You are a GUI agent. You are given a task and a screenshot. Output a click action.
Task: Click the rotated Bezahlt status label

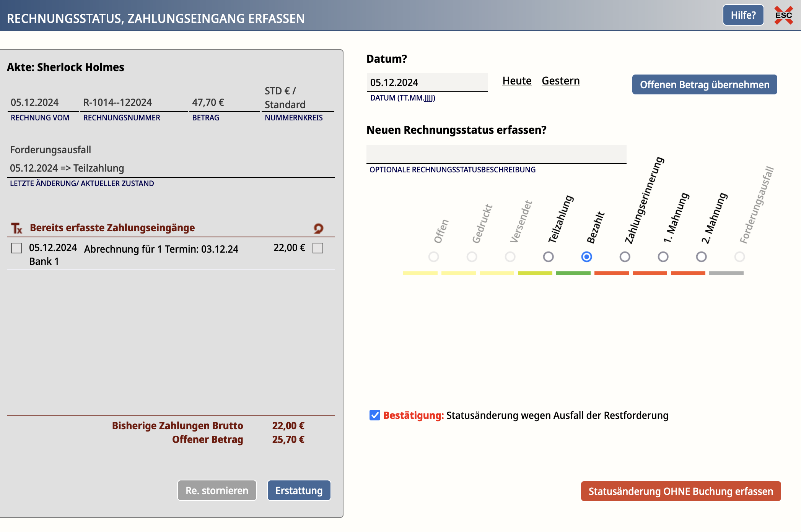point(596,228)
